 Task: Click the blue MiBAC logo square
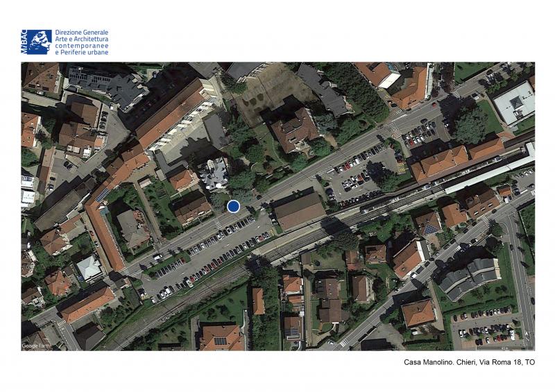tap(36, 42)
